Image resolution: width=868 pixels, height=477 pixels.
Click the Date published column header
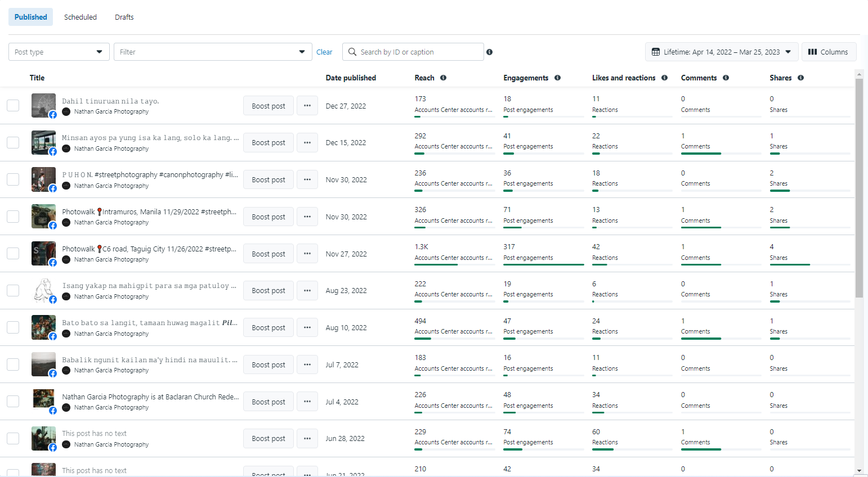click(x=351, y=78)
